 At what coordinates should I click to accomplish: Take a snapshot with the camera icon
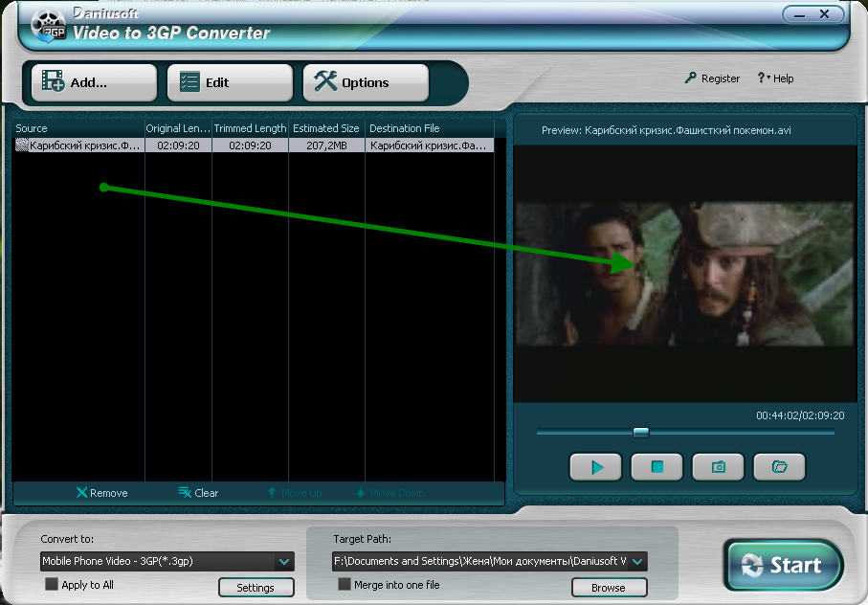pos(719,467)
